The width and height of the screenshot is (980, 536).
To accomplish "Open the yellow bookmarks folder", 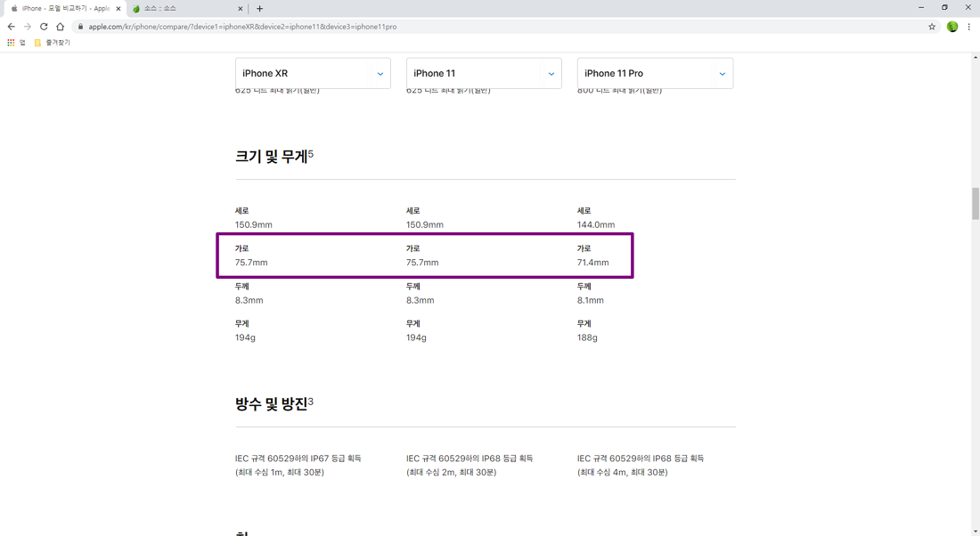I will click(52, 43).
